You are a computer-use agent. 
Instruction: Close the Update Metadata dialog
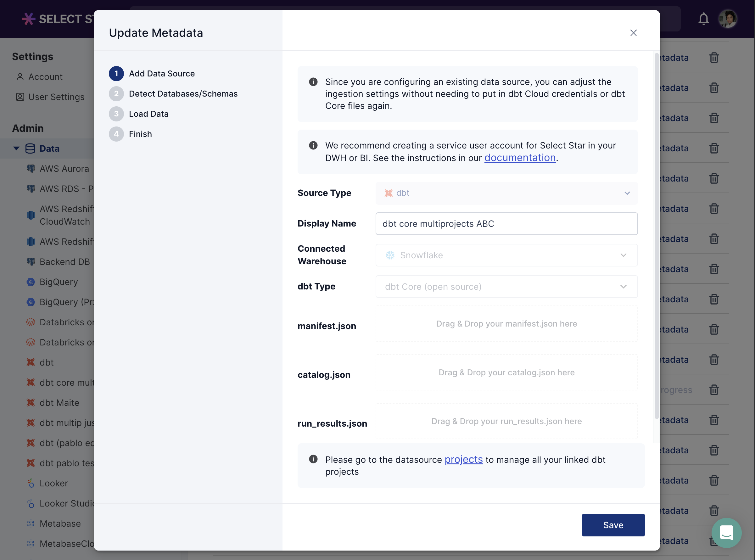click(x=633, y=33)
